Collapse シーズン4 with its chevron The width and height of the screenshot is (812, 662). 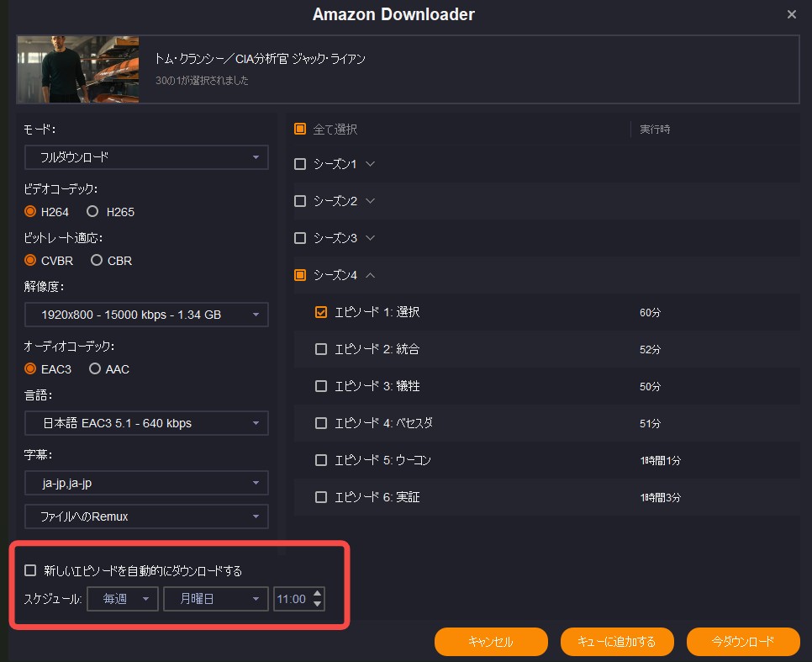click(370, 275)
